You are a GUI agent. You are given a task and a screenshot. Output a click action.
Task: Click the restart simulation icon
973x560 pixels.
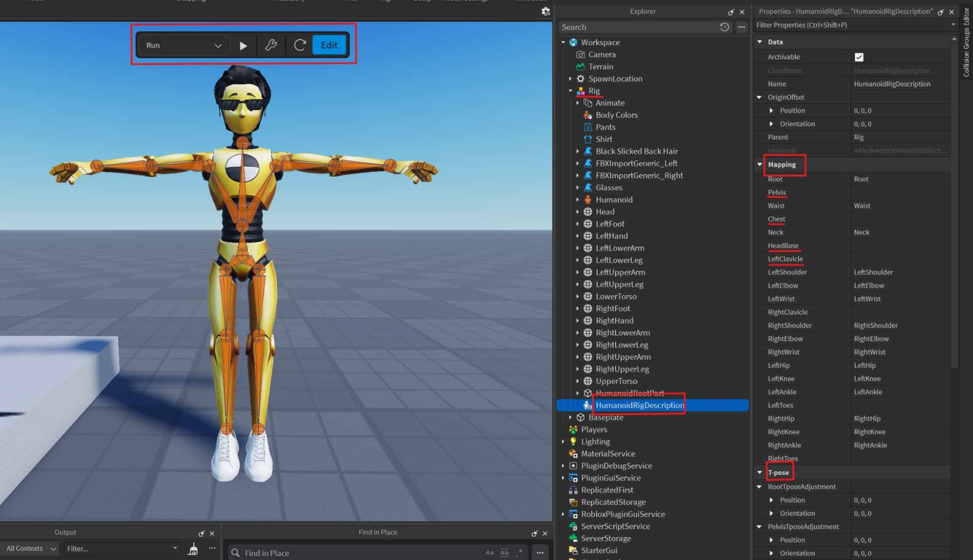tap(300, 45)
